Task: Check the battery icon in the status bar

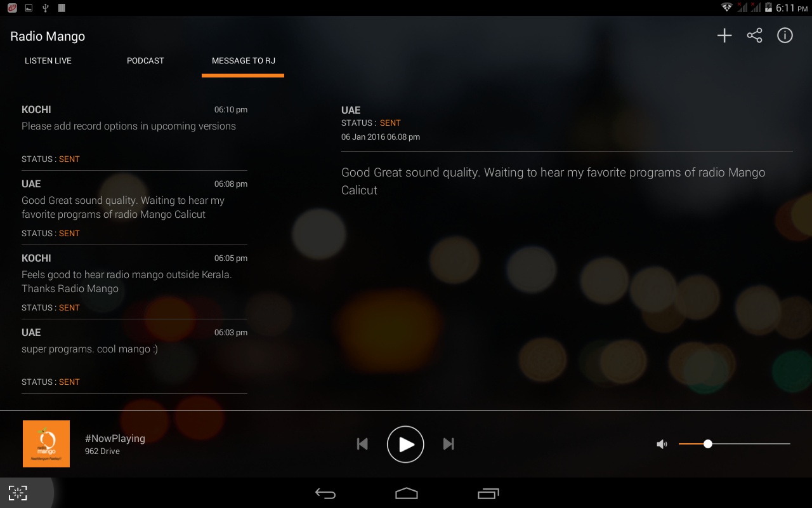Action: [x=769, y=8]
